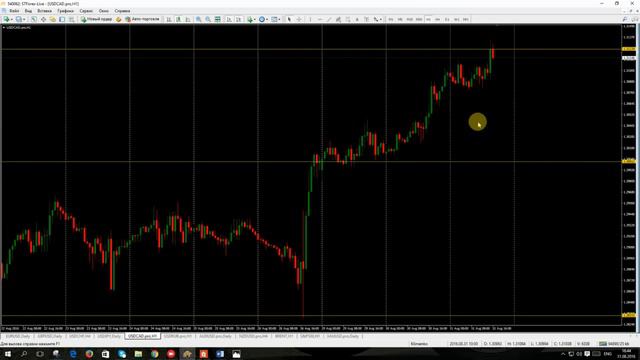Click the Авто-торговля button
This screenshot has height=360, width=640.
142,19
